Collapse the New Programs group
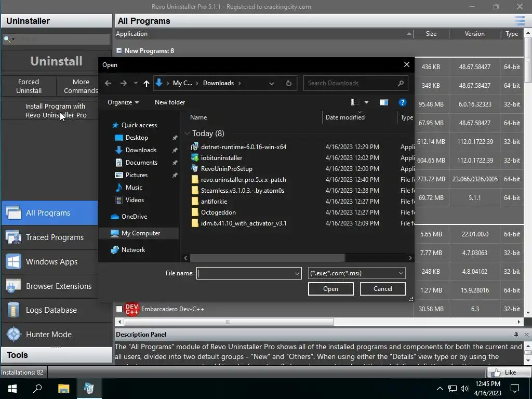This screenshot has height=399, width=532. (119, 50)
